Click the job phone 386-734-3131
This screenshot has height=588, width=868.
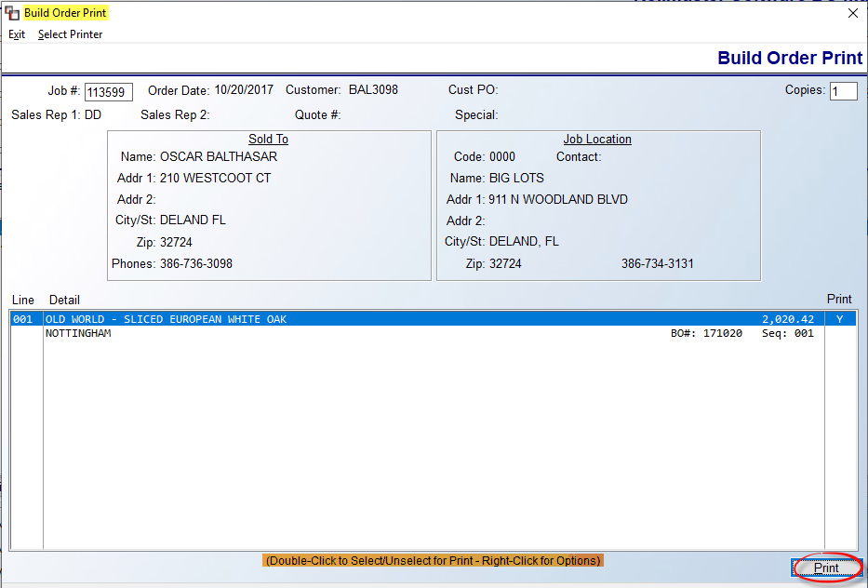point(657,263)
